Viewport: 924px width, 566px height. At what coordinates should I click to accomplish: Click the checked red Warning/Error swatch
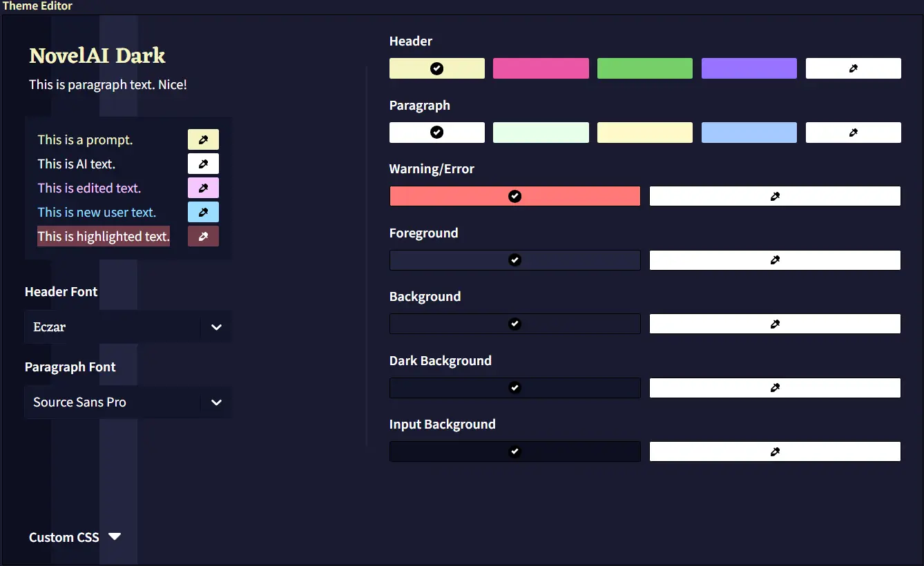[x=514, y=196]
